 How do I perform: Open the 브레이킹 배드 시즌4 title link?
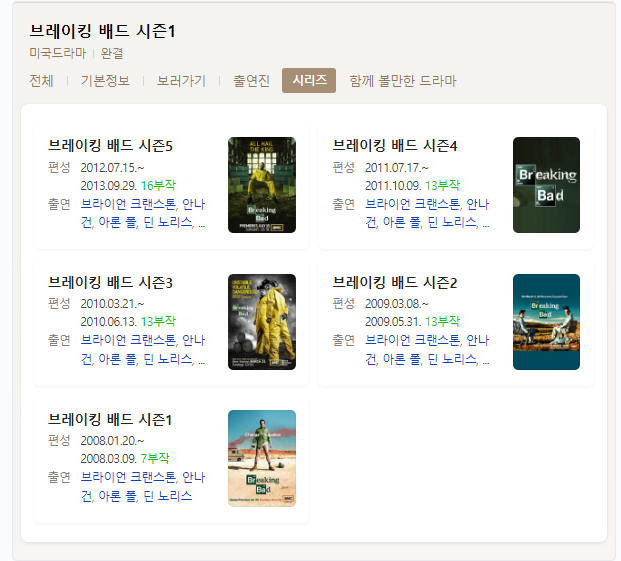click(395, 146)
